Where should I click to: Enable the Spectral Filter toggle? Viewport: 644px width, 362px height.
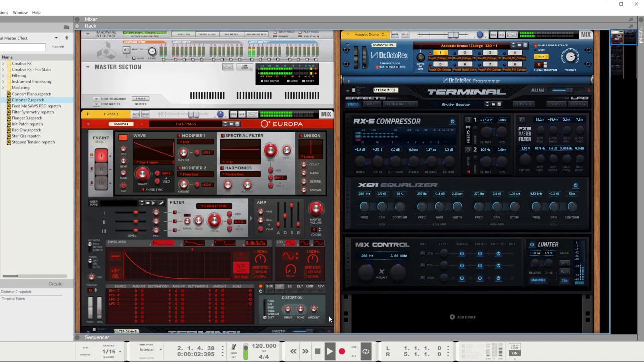[222, 136]
